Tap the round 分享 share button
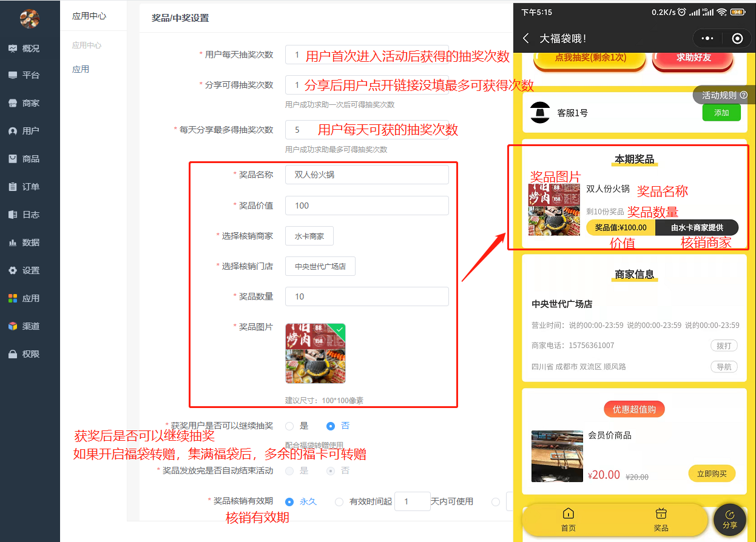The height and width of the screenshot is (542, 756). (730, 520)
